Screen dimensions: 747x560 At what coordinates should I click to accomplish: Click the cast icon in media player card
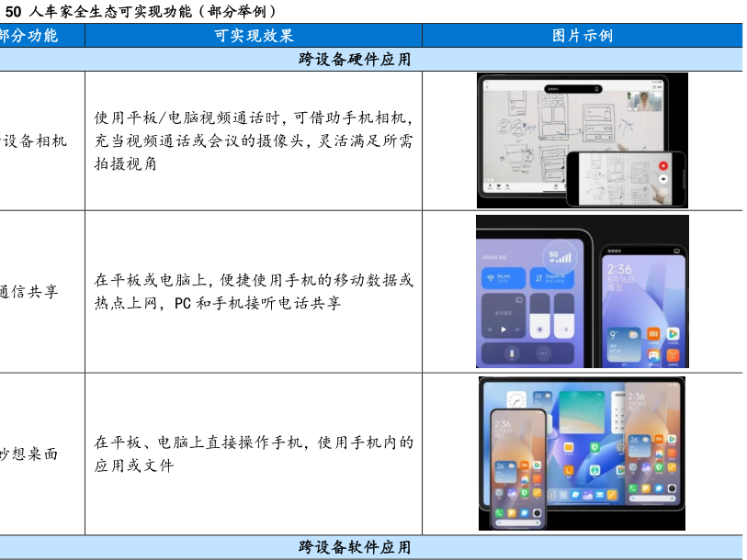coord(519,300)
